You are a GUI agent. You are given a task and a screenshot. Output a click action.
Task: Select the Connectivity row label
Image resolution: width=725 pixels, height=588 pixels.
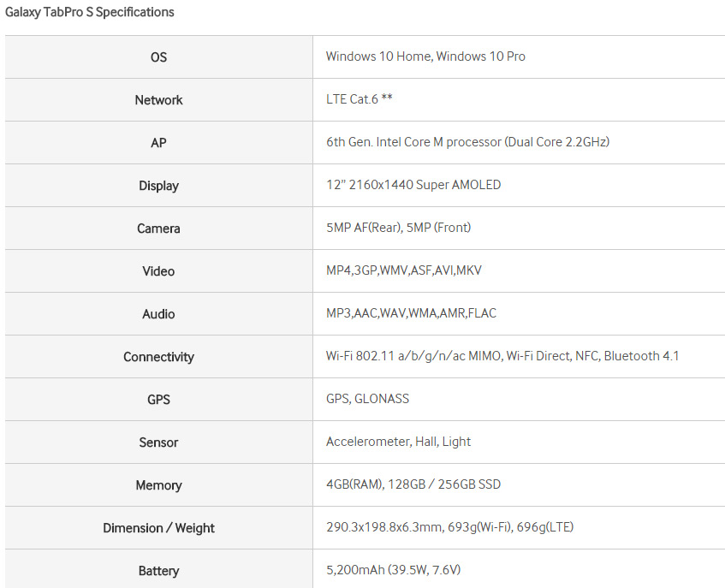[158, 357]
